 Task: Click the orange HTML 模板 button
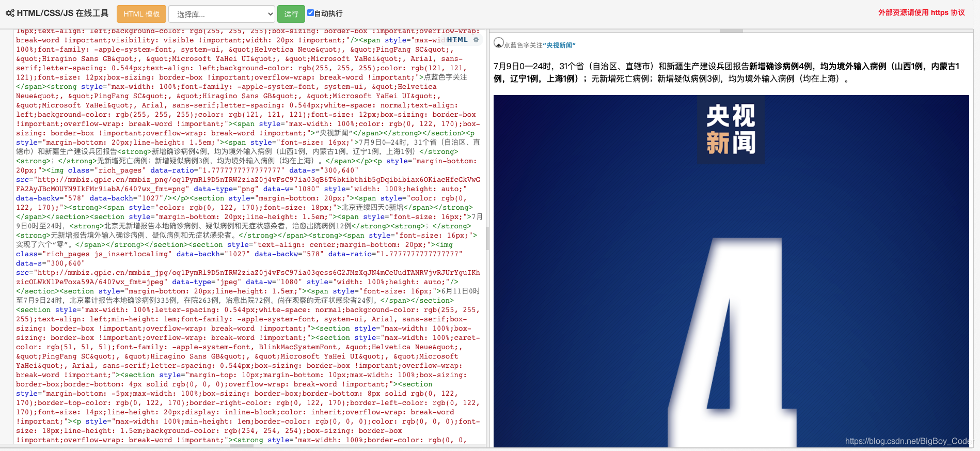141,14
